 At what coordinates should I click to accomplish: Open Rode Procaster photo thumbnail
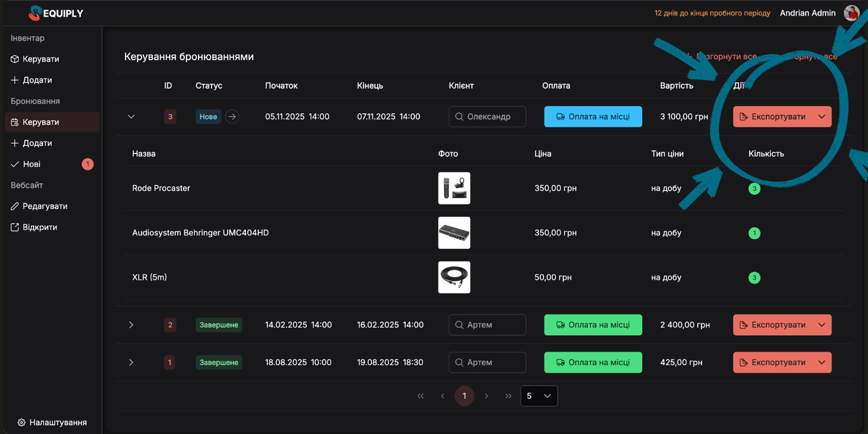tap(454, 188)
